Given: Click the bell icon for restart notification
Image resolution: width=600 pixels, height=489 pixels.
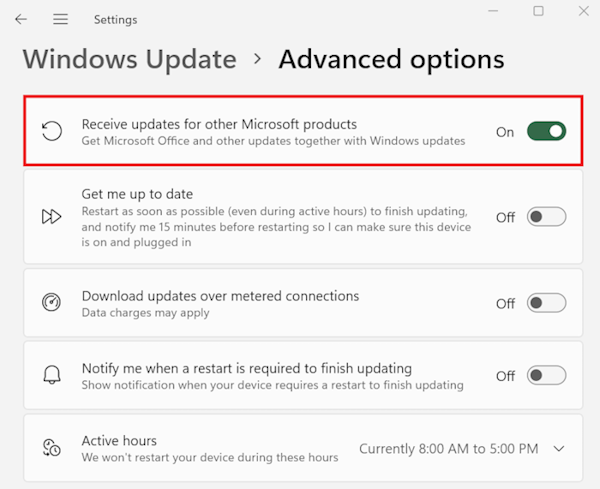Looking at the screenshot, I should click(51, 376).
